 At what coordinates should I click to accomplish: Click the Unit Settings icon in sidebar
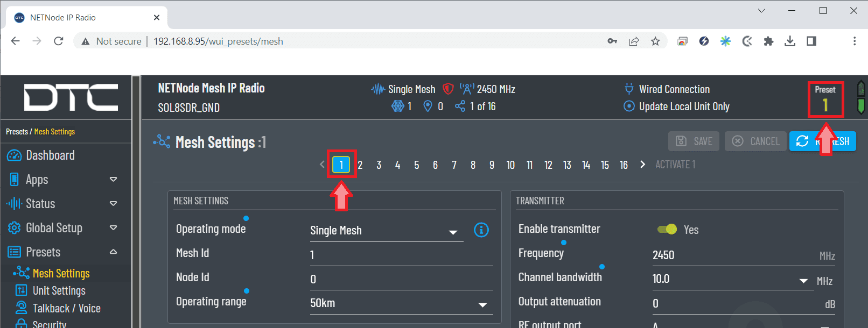click(22, 290)
